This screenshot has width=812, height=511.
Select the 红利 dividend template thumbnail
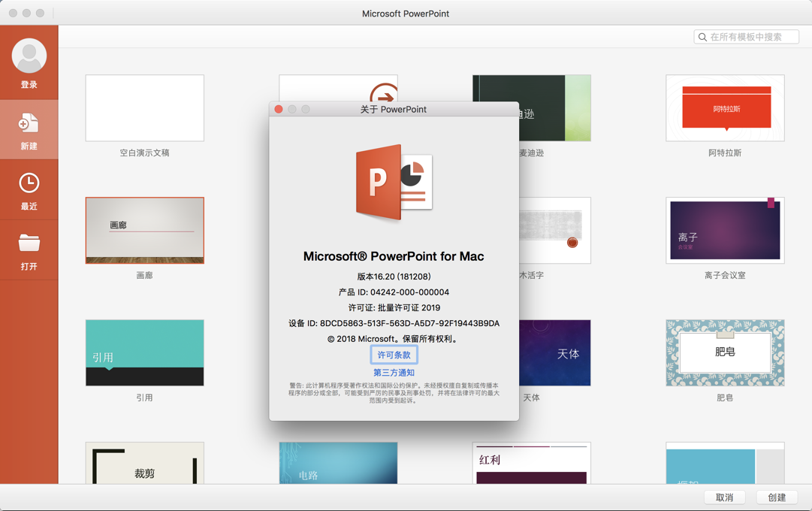pos(532,463)
